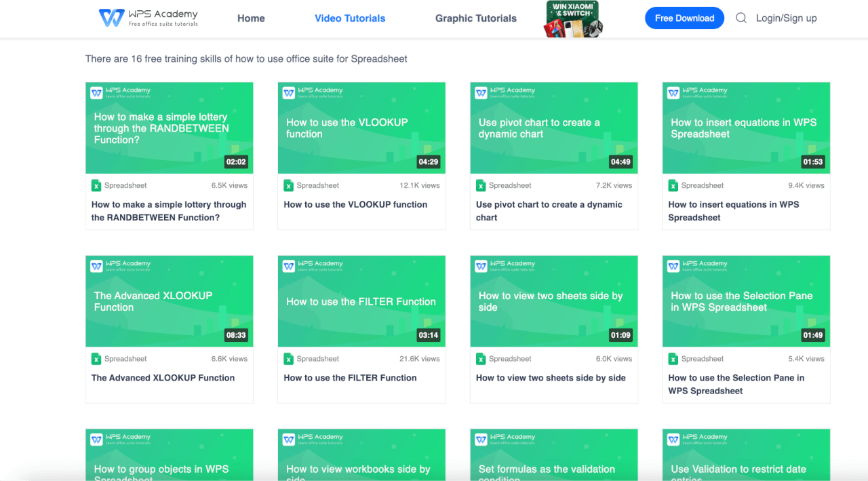Click the Free Download button
This screenshot has height=481, width=868.
684,18
